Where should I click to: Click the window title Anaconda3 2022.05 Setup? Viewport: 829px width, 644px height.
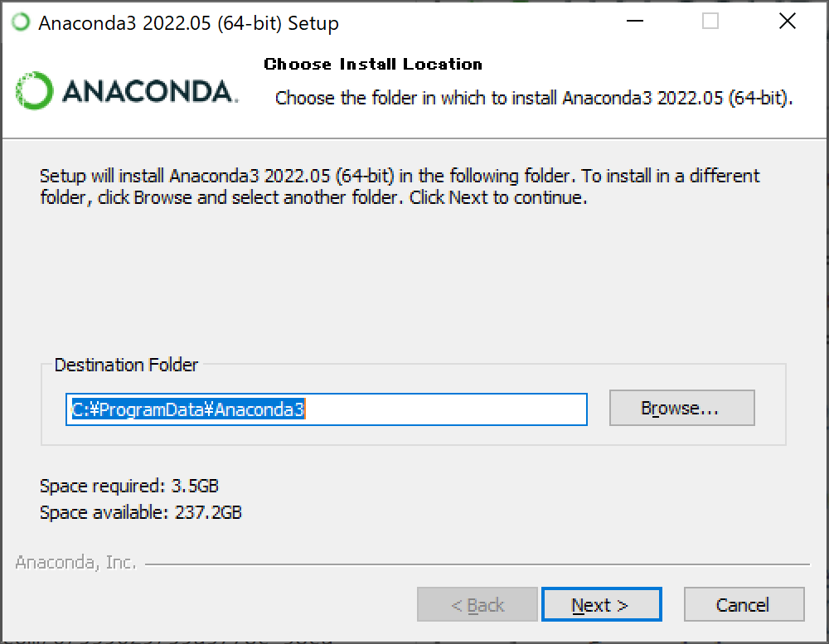tap(188, 23)
